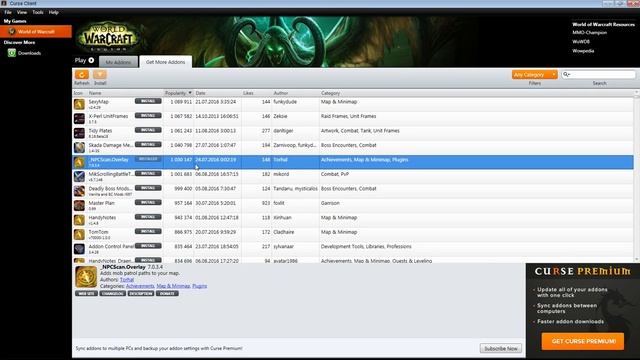
Task: Click the Donate button
Action: 167,293
